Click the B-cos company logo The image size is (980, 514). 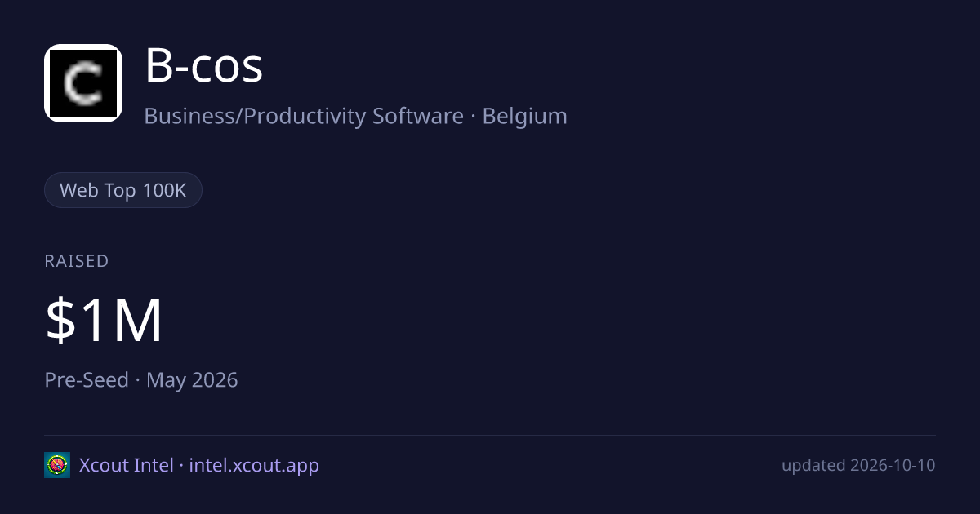83,83
